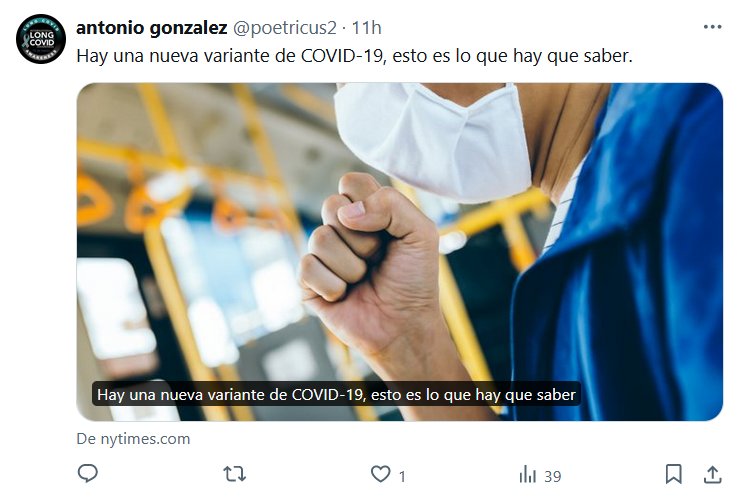Select the tweet text about COVID-19 variant
This screenshot has height=498, width=744.
point(354,56)
